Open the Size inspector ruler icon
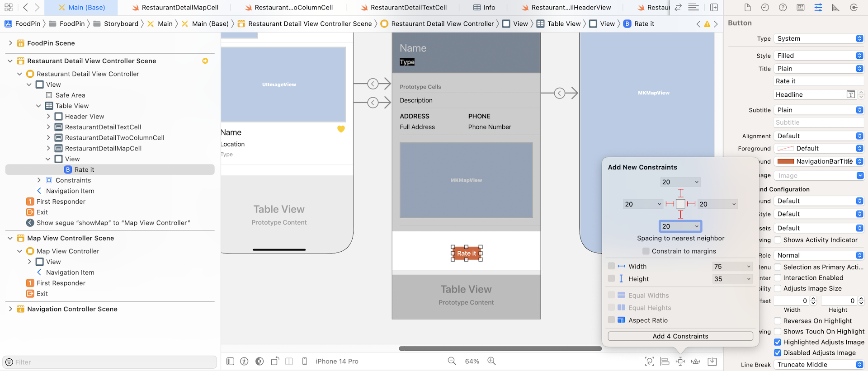The width and height of the screenshot is (868, 371). (836, 8)
